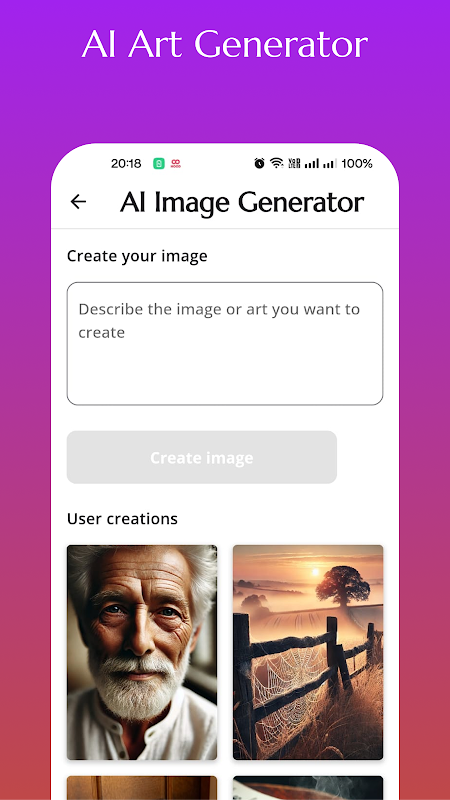This screenshot has height=800, width=450.
Task: Focus the image description text box
Action: coord(225,343)
